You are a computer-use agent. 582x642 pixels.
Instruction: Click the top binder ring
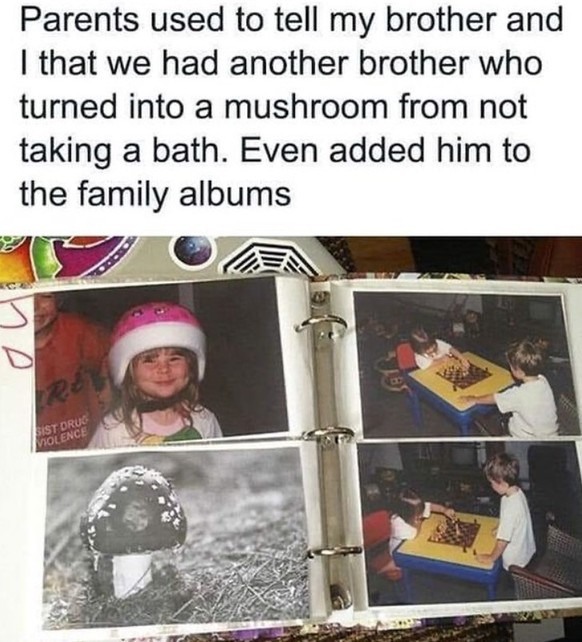click(x=322, y=325)
